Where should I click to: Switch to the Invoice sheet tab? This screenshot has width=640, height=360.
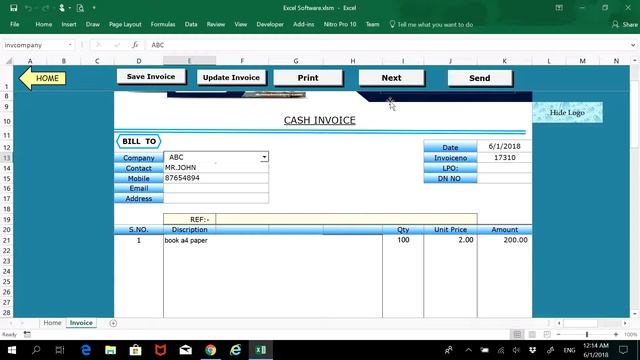[x=81, y=323]
